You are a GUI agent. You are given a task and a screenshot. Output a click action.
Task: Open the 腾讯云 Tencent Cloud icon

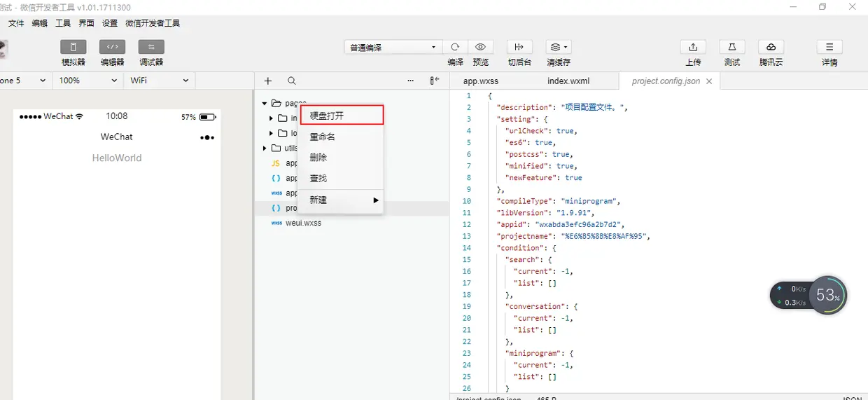click(771, 47)
